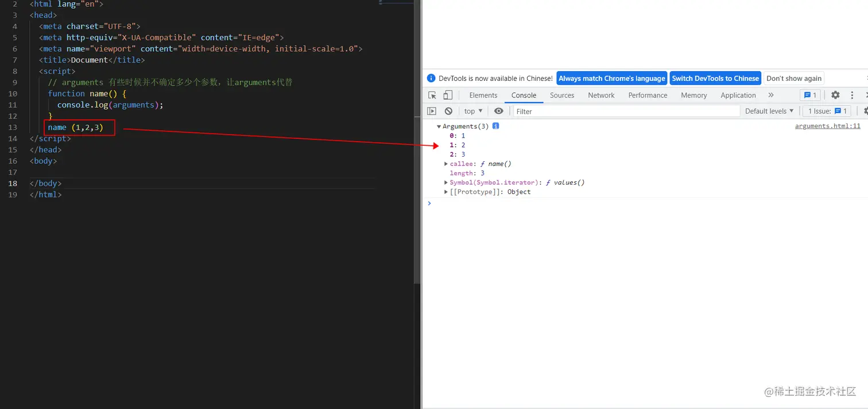
Task: Click line number 10 in the gutter
Action: 13,94
